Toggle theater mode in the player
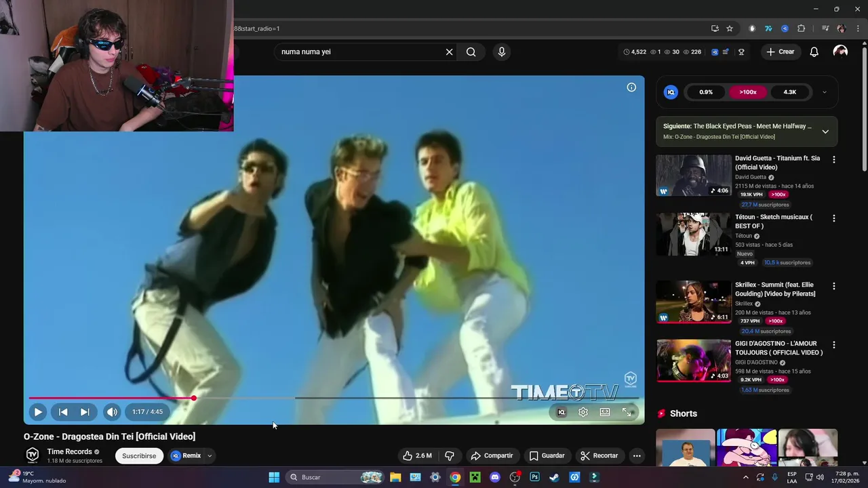 click(605, 412)
